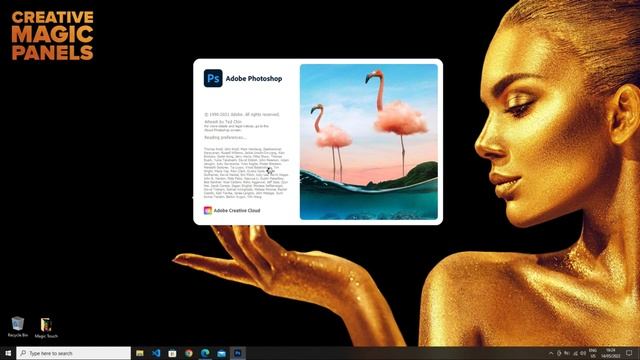Open Microsoft Store from the taskbar
This screenshot has height=360, width=640.
[x=172, y=353]
